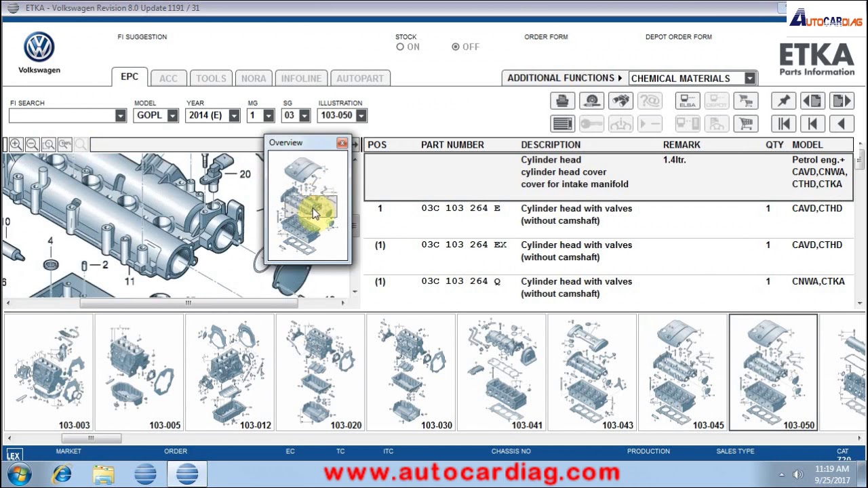Select part number 03C 103 264 E
The image size is (868, 488).
point(461,208)
